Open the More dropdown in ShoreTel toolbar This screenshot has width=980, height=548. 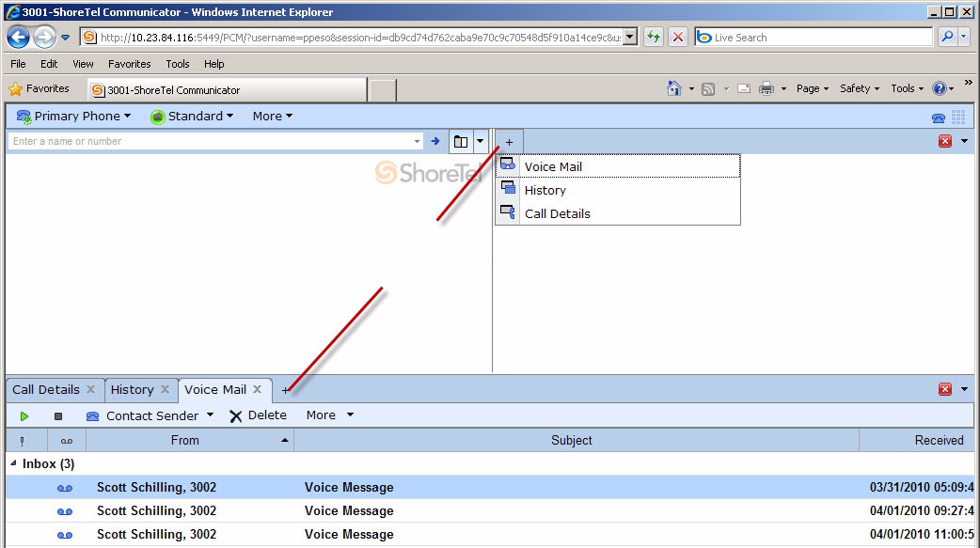273,117
